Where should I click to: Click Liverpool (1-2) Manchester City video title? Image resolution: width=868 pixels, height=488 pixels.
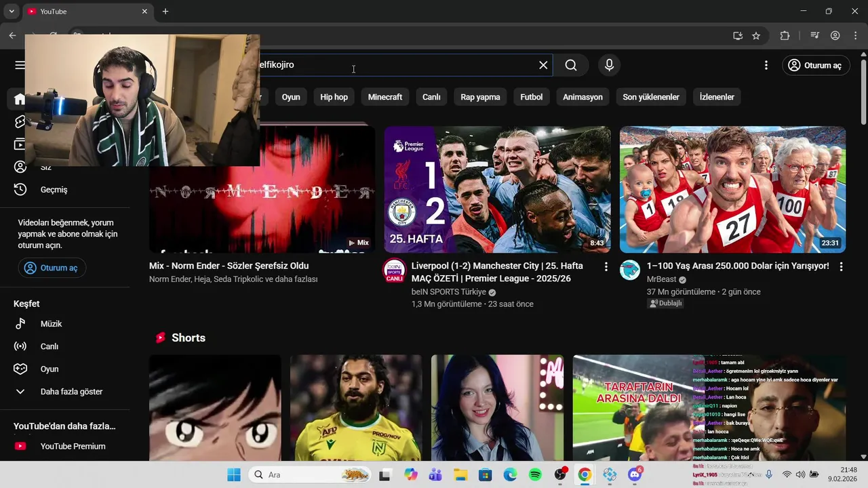[x=497, y=271]
